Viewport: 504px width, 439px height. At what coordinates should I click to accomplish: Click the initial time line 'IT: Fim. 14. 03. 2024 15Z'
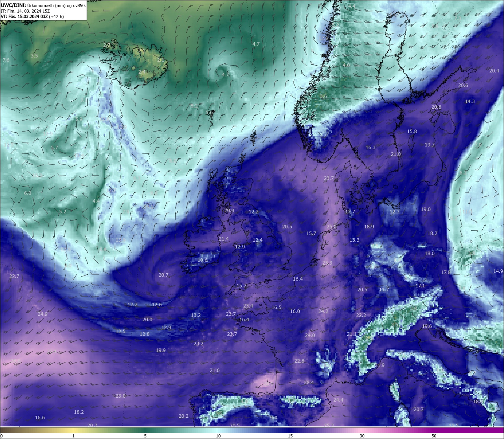tap(25, 11)
